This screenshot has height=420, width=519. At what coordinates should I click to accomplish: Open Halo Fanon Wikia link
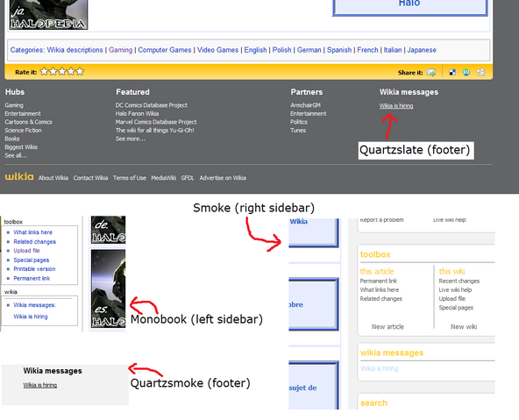coord(137,113)
